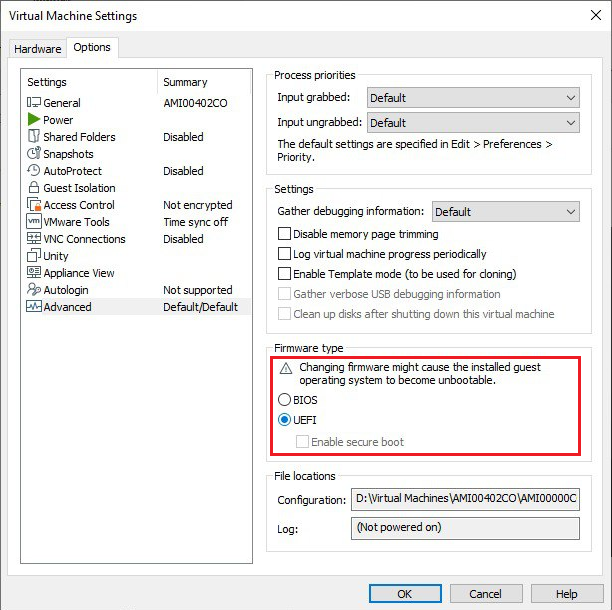Click the AutoProtect clock icon
The image size is (612, 610).
click(33, 171)
